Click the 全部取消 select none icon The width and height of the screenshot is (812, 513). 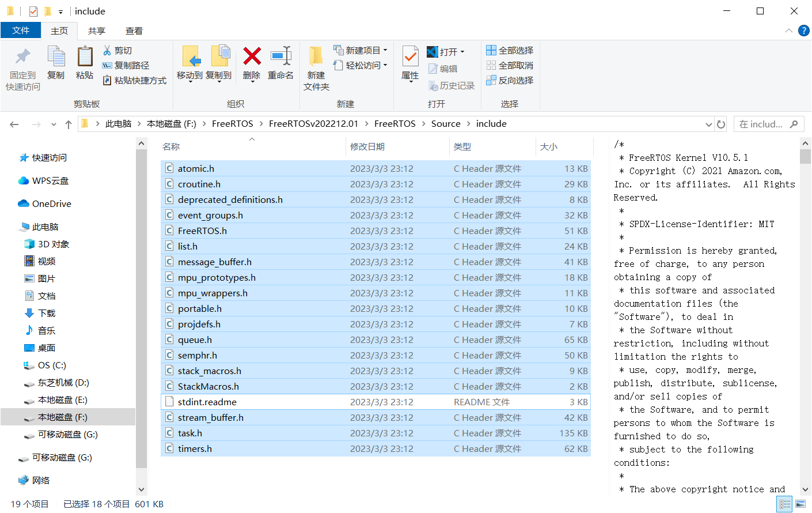(x=491, y=66)
